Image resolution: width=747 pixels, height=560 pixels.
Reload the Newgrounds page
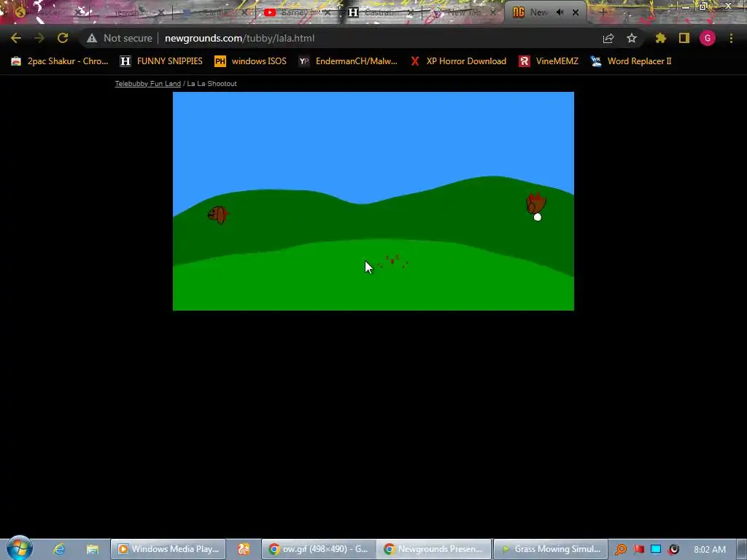[x=63, y=38]
